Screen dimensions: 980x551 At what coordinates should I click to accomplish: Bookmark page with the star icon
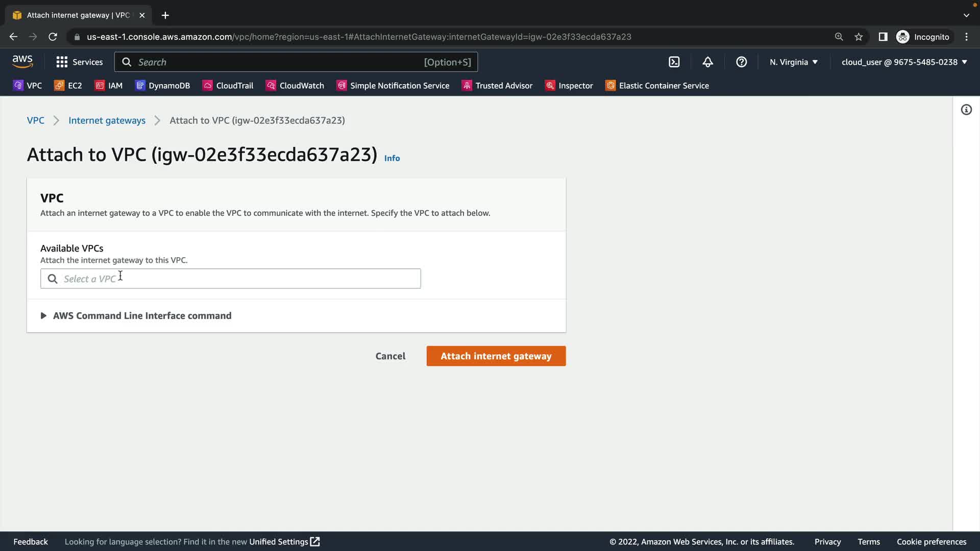tap(859, 37)
